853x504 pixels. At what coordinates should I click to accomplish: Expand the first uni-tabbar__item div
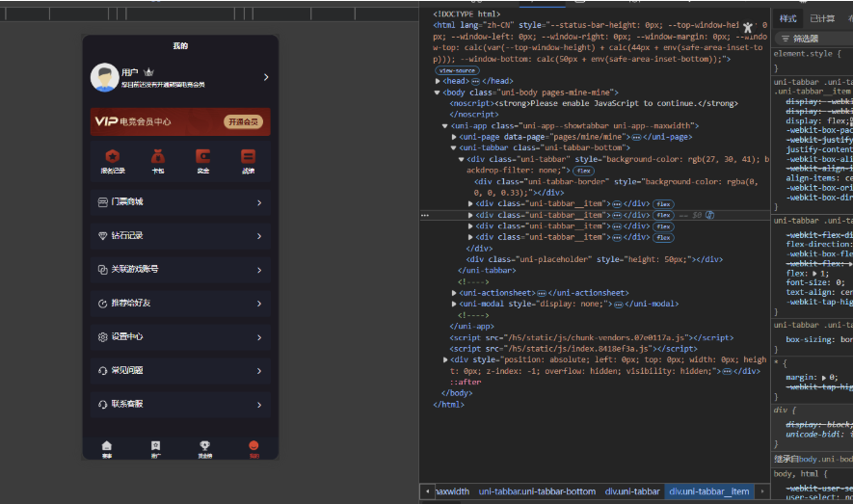pyautogui.click(x=470, y=204)
